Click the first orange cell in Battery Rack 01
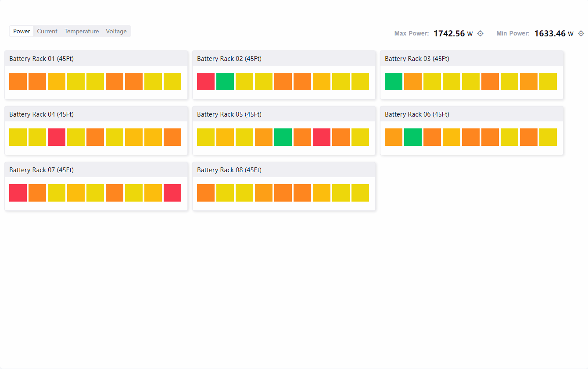 [x=18, y=82]
